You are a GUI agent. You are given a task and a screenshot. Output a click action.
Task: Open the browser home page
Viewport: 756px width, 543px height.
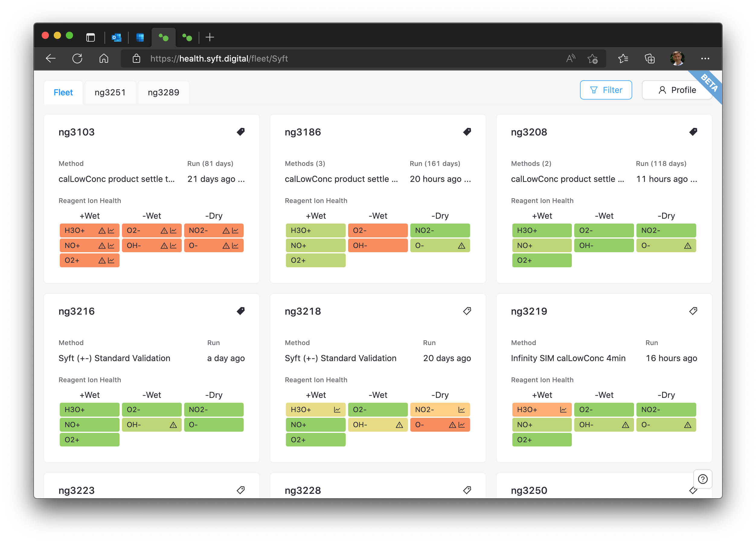[104, 59]
